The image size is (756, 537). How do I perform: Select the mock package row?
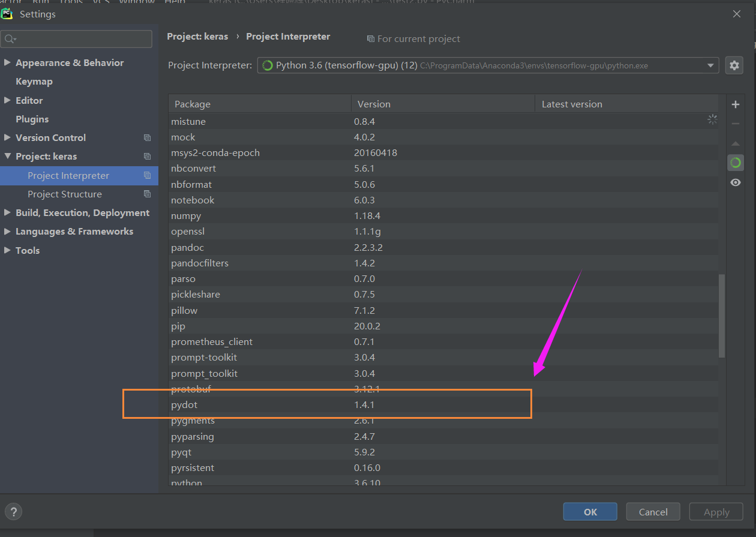click(443, 137)
